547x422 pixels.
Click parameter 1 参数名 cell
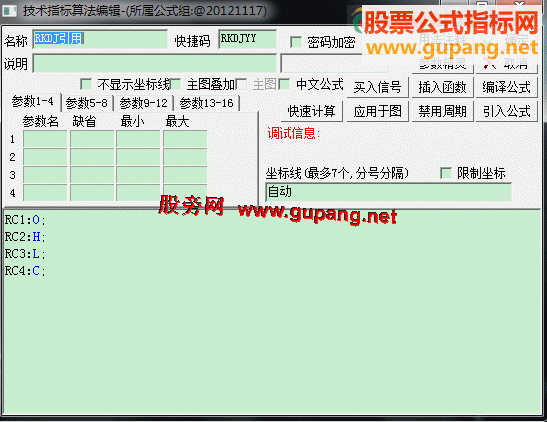45,139
